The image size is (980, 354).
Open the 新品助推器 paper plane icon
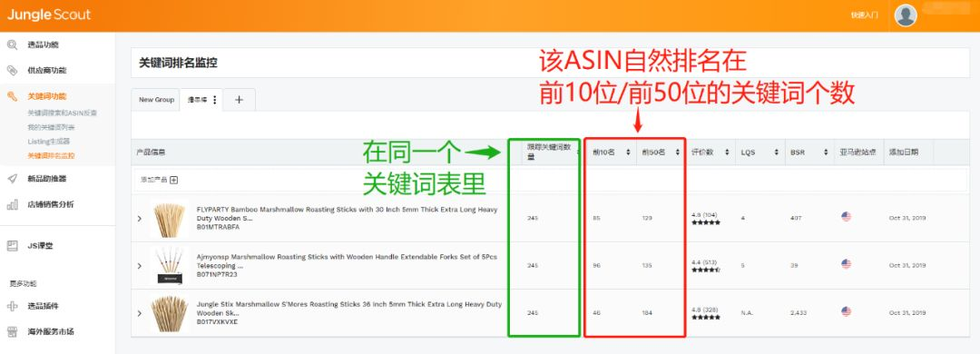pos(13,179)
